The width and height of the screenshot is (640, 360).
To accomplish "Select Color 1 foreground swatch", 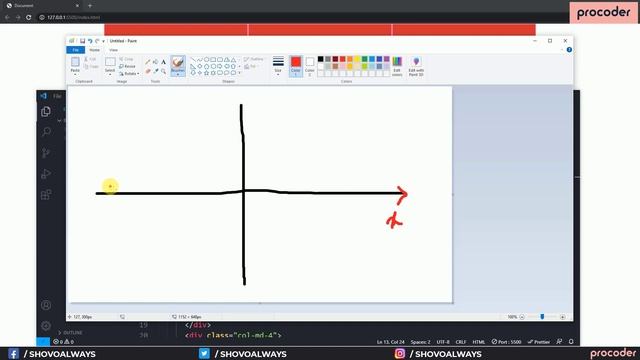I will [x=296, y=66].
